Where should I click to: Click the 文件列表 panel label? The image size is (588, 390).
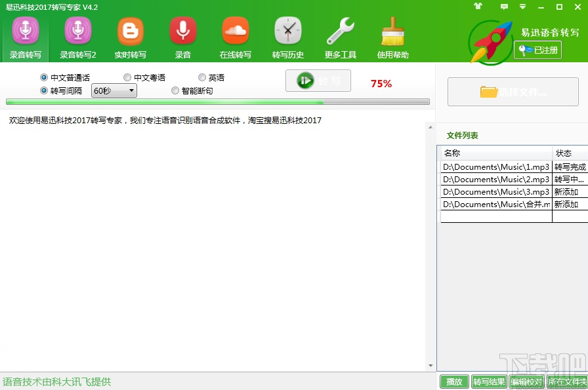462,135
